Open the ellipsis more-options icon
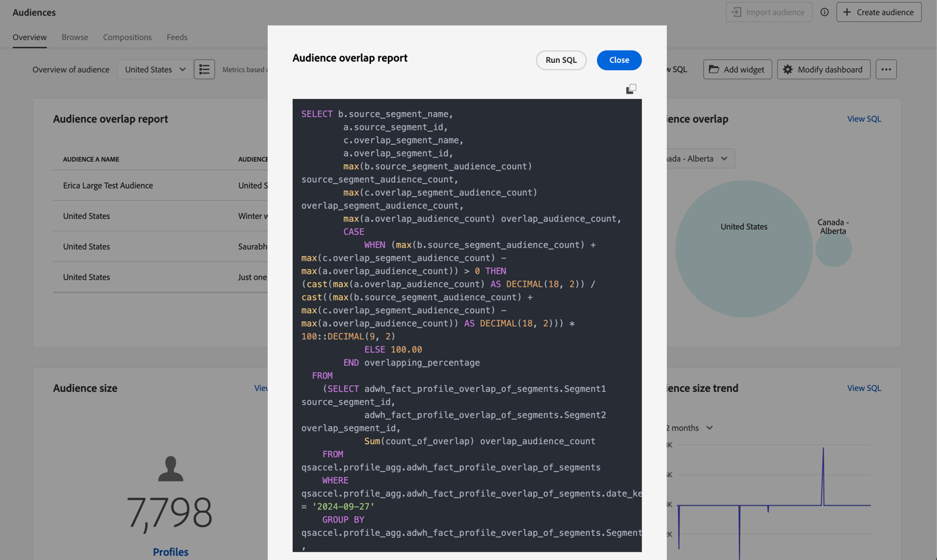This screenshot has height=560, width=937. (x=886, y=69)
